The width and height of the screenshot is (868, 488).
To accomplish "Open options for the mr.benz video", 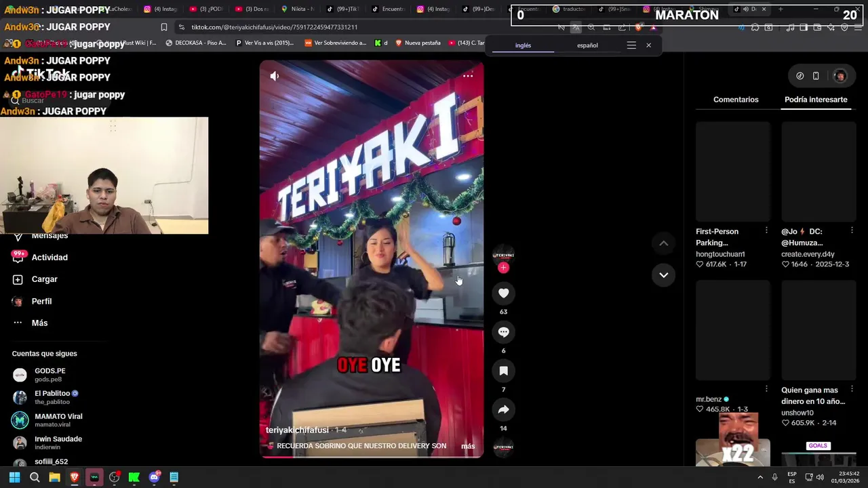I will 766,389.
